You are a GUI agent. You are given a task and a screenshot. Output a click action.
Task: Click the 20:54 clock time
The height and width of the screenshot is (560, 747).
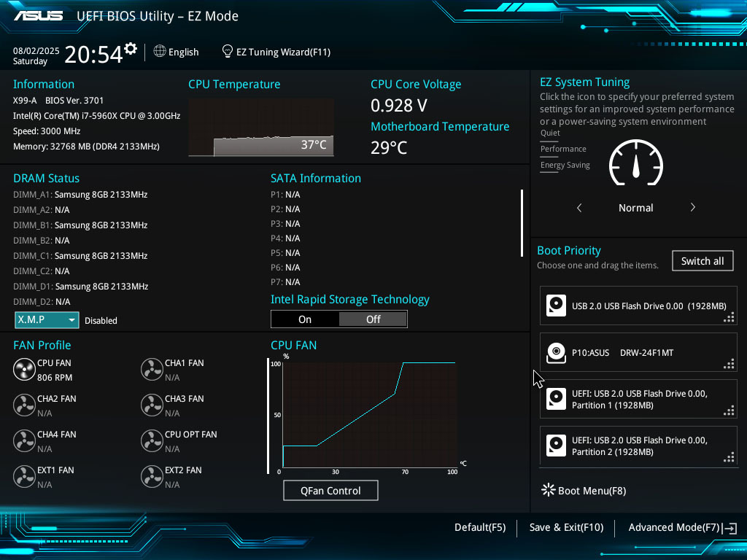coord(93,54)
